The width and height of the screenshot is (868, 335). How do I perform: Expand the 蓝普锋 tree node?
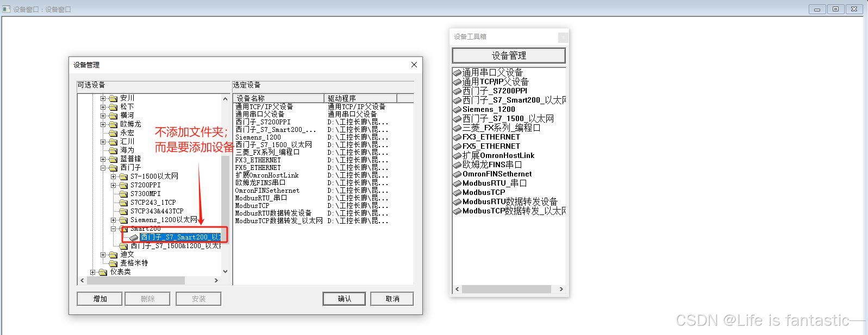pyautogui.click(x=103, y=159)
